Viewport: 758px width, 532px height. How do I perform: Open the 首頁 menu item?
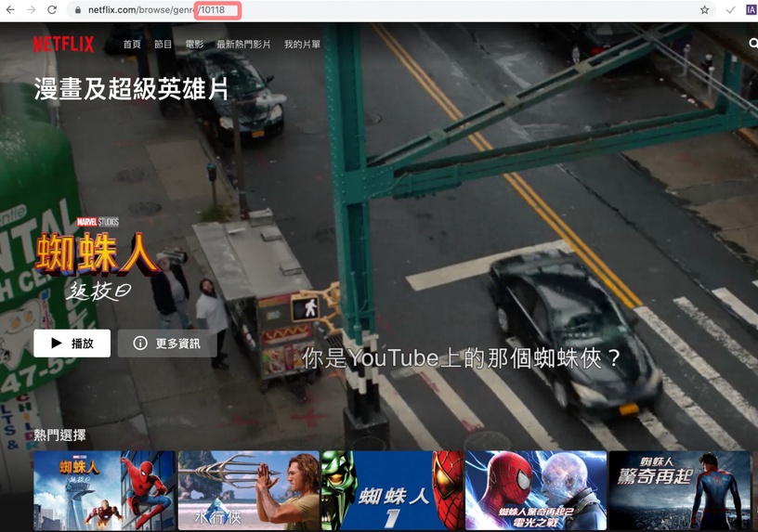click(x=132, y=45)
